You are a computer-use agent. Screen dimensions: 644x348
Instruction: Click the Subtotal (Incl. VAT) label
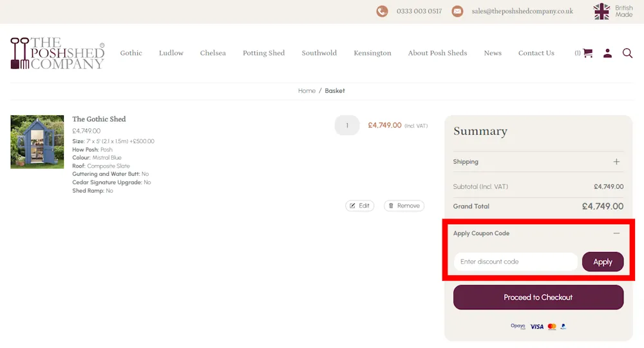tap(480, 186)
